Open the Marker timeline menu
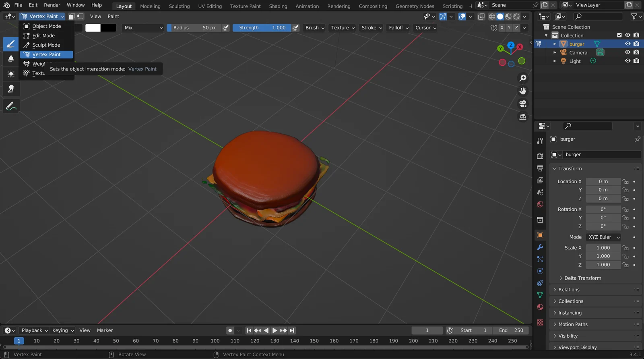 pyautogui.click(x=105, y=330)
